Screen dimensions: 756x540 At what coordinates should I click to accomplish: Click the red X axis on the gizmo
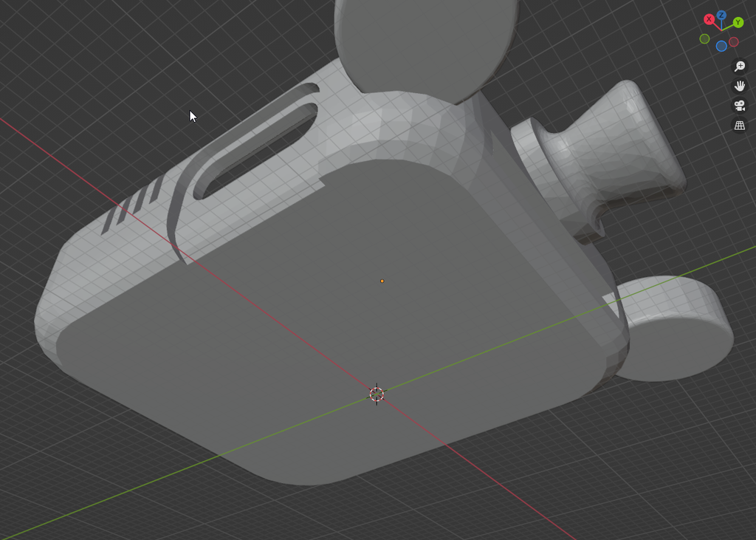pyautogui.click(x=709, y=19)
